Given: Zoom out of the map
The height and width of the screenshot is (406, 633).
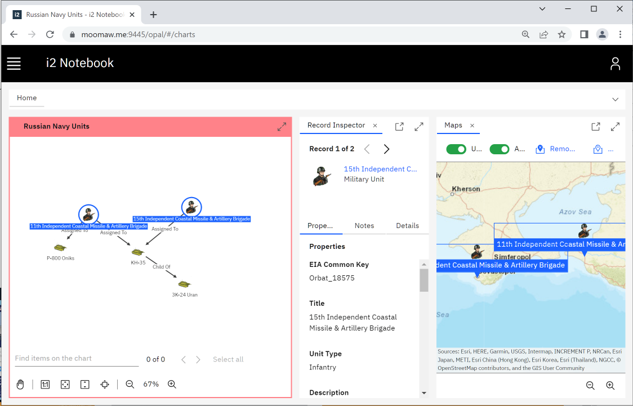Looking at the screenshot, I should [x=590, y=385].
